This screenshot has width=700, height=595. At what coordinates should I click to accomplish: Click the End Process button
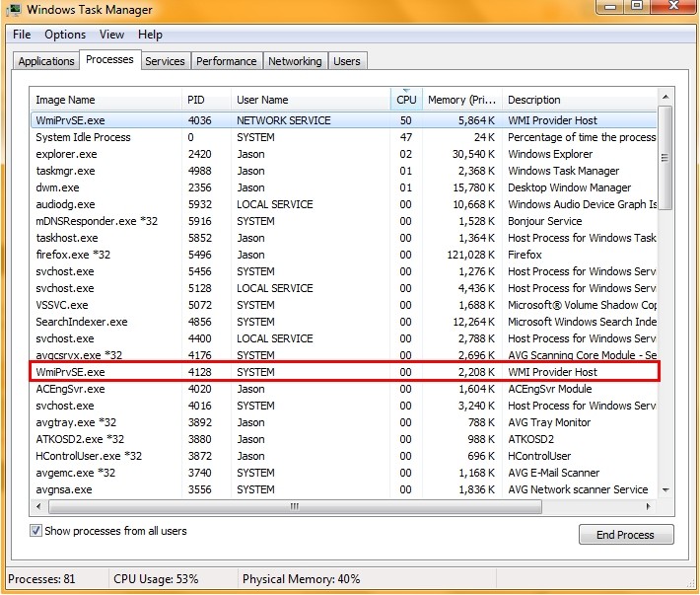pos(626,535)
